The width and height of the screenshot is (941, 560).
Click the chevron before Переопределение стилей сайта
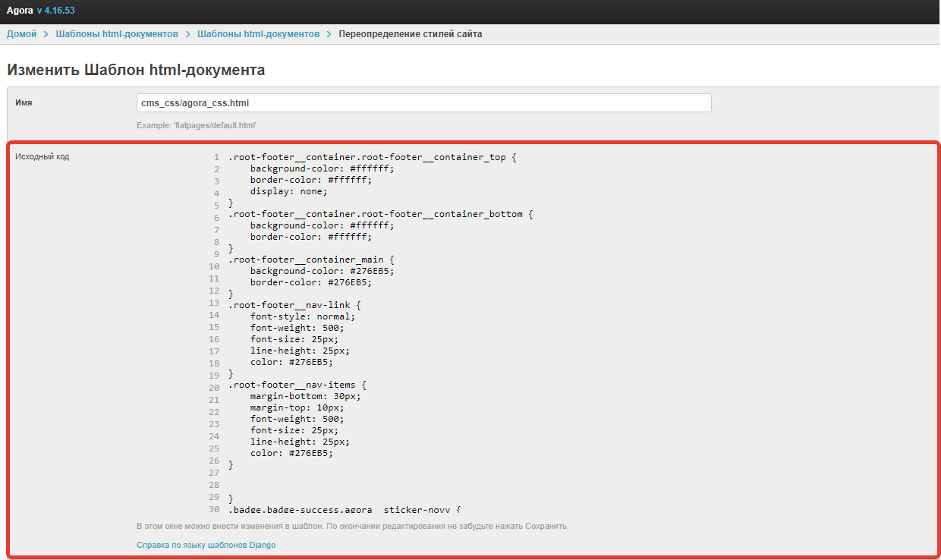(x=329, y=34)
